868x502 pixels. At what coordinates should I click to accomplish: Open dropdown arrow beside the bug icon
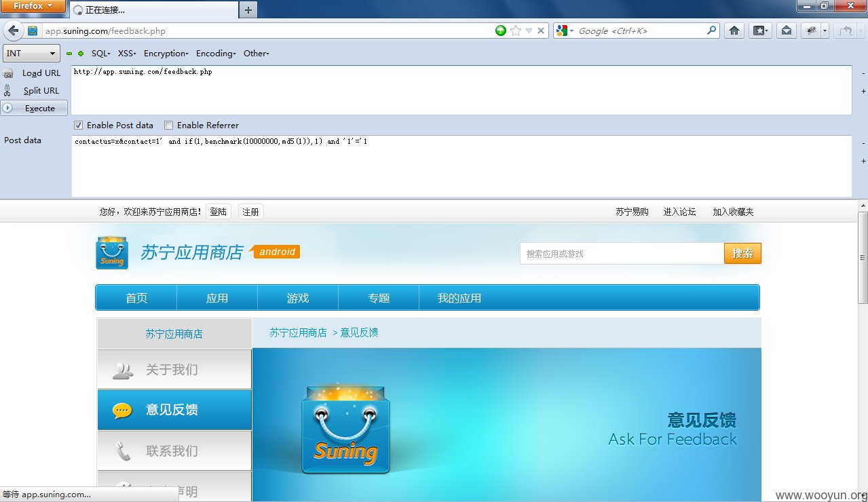(x=825, y=31)
